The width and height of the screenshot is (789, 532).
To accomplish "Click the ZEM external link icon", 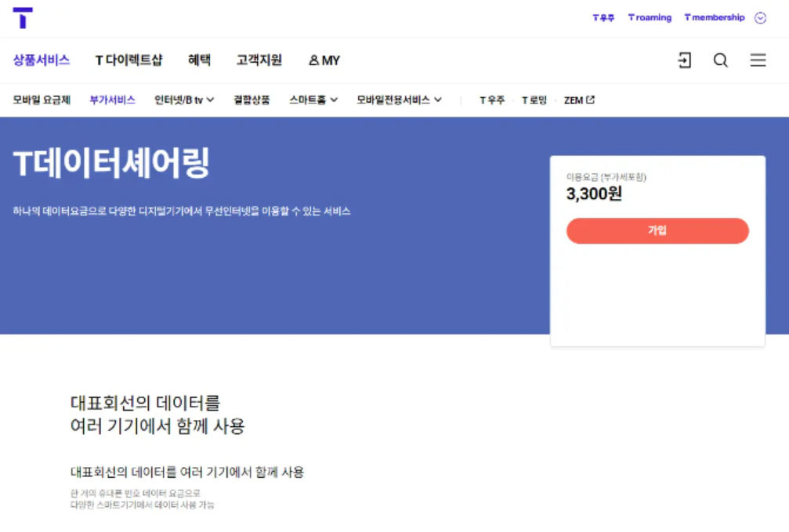I will pyautogui.click(x=591, y=100).
